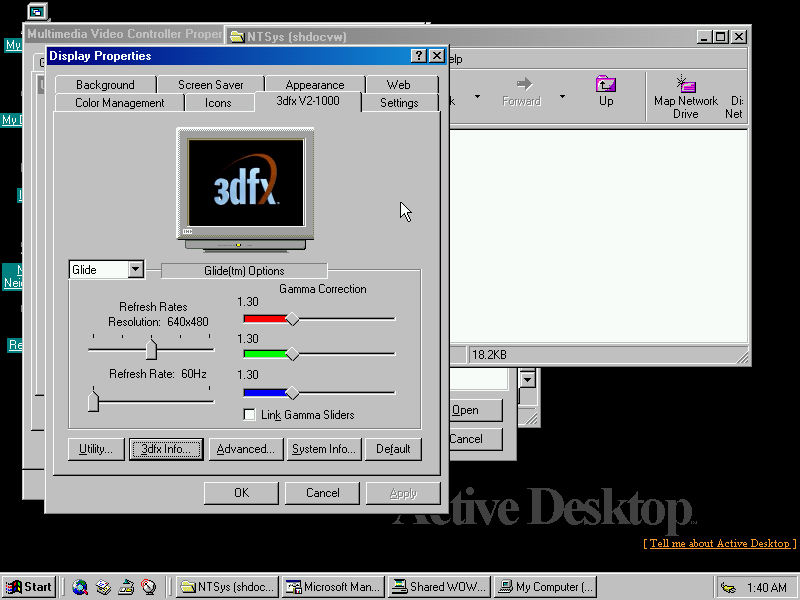Screen dimensions: 800x600
Task: Click the Shared WOW taskbar button
Action: pyautogui.click(x=440, y=587)
